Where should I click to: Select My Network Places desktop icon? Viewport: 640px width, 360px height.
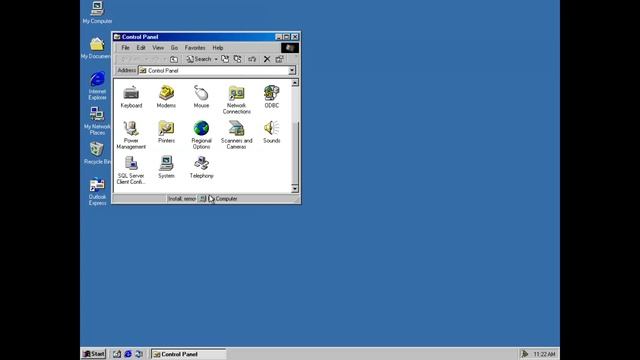(97, 121)
